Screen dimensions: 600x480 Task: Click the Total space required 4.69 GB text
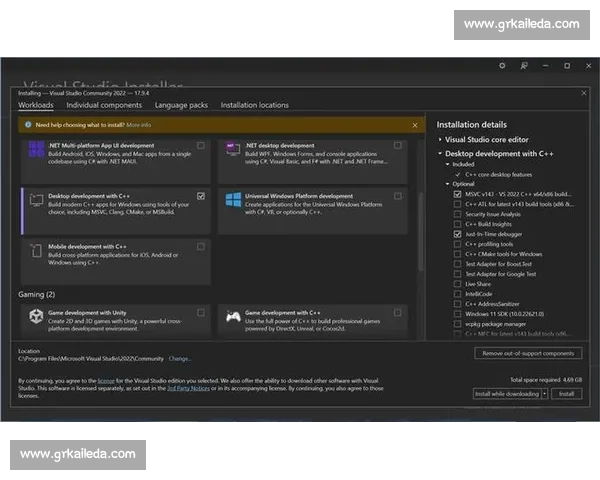point(546,380)
